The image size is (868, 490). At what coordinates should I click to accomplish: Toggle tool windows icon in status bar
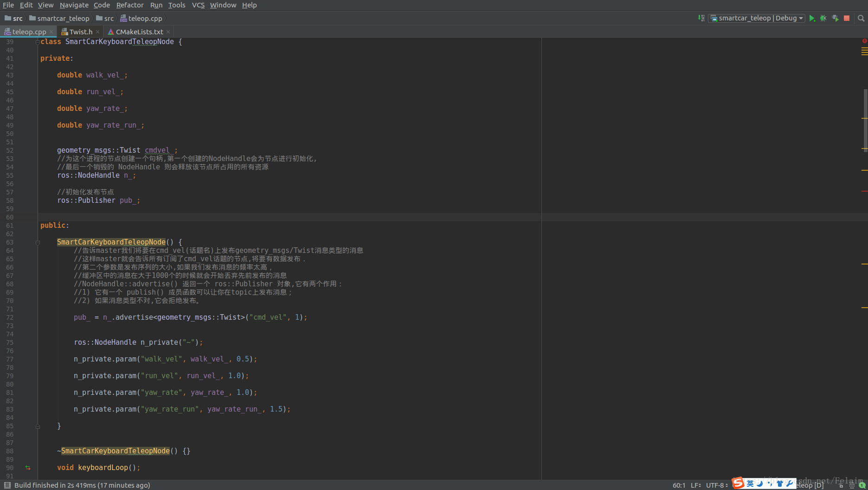pyautogui.click(x=7, y=485)
